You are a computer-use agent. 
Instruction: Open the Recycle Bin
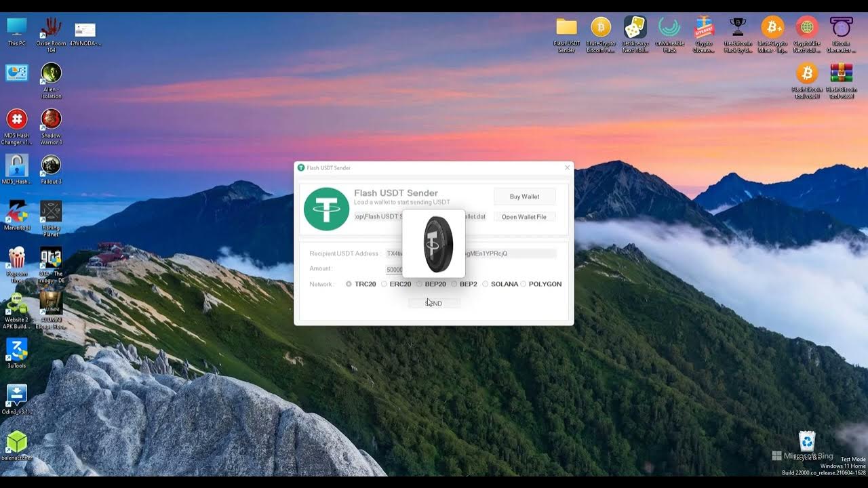coord(807,445)
